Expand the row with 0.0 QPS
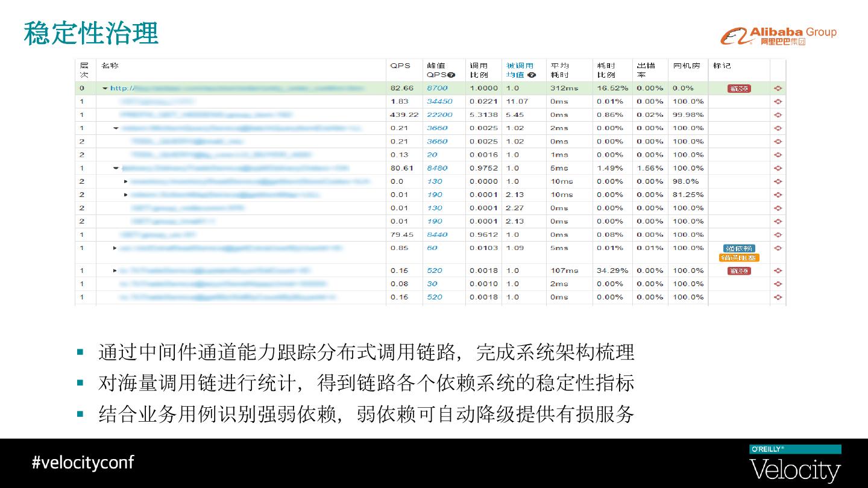 click(x=126, y=181)
